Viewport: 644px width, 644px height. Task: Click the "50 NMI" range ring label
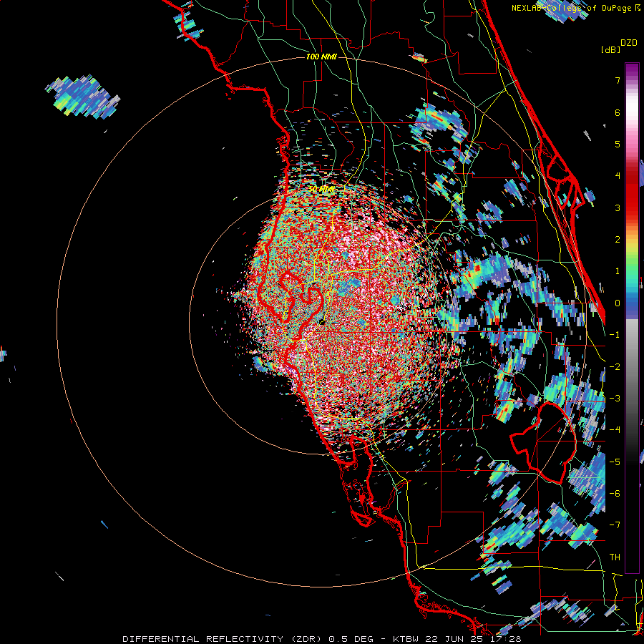321,190
